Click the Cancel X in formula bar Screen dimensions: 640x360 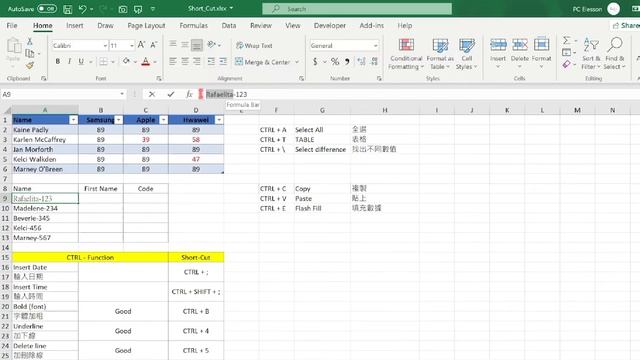pyautogui.click(x=152, y=94)
